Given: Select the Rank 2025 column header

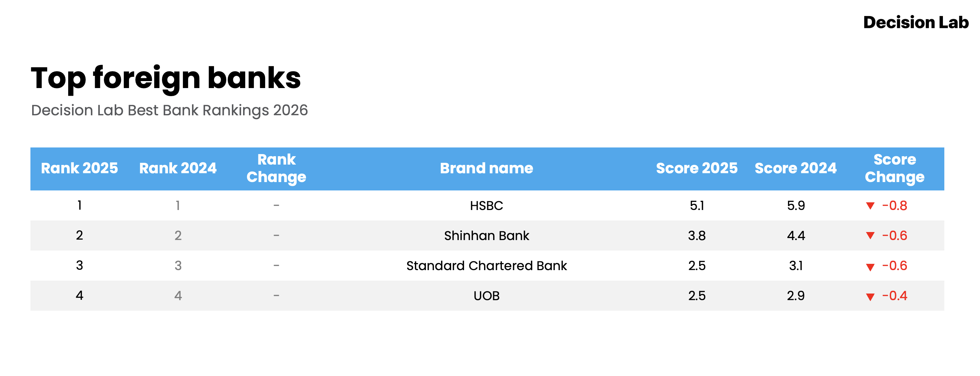Looking at the screenshot, I should coord(79,168).
